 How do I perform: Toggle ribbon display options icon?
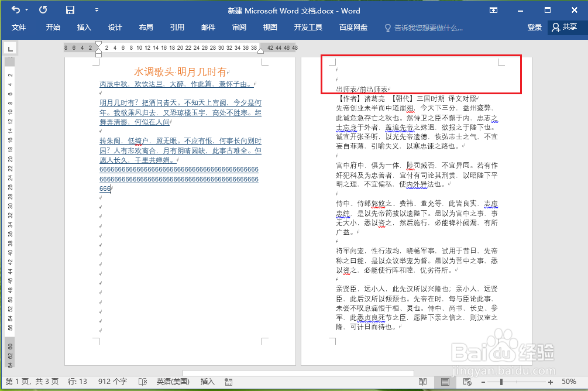click(x=493, y=10)
